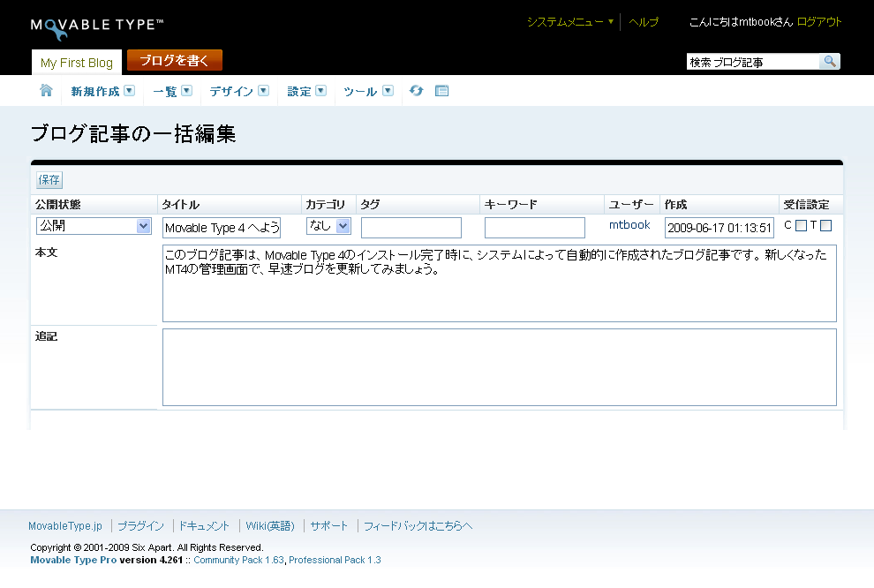Image resolution: width=874 pixels, height=588 pixels.
Task: Click the 検索 ブログ記事 search field
Action: pyautogui.click(x=753, y=62)
